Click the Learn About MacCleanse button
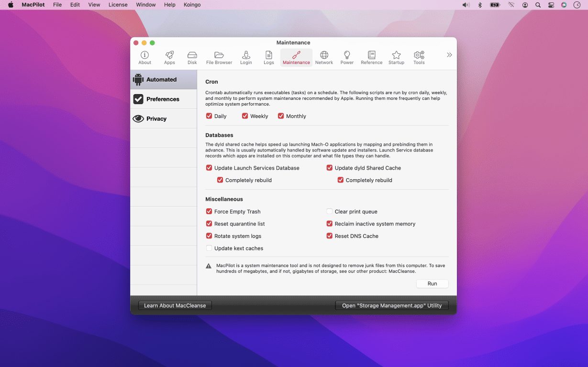Screen dimensions: 588x367 175,306
